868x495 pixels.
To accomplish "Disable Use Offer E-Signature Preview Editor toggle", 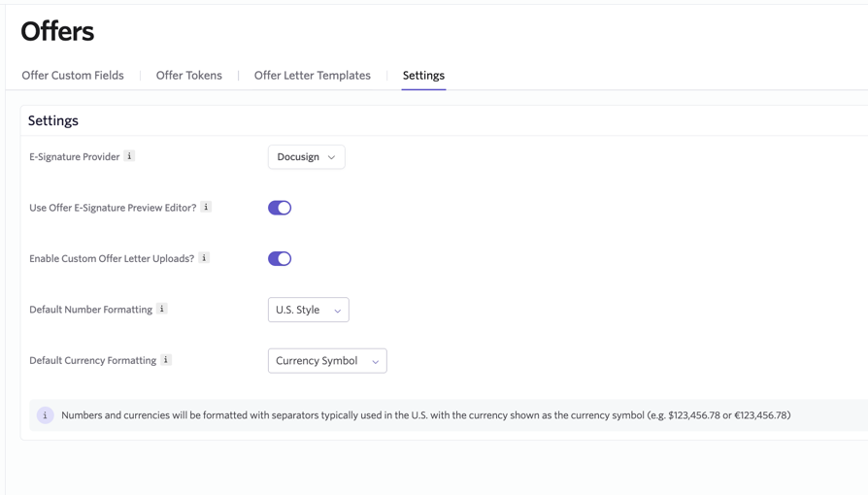I will 280,208.
